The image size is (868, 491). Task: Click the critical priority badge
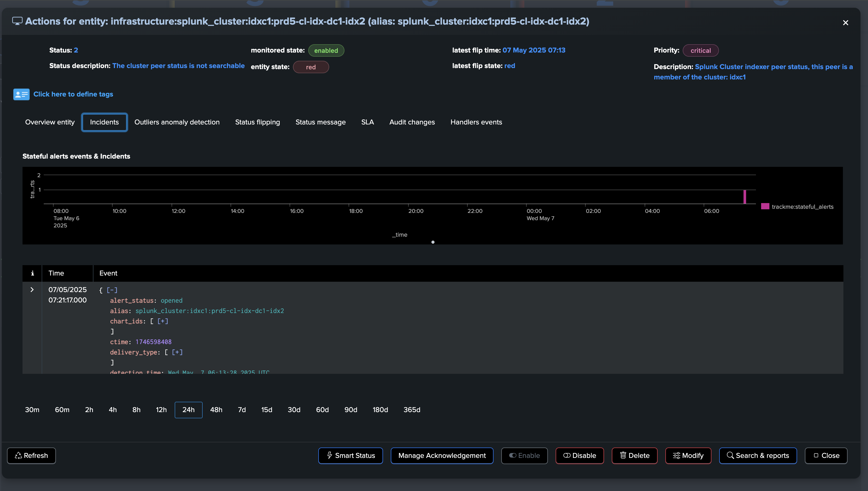(x=701, y=51)
